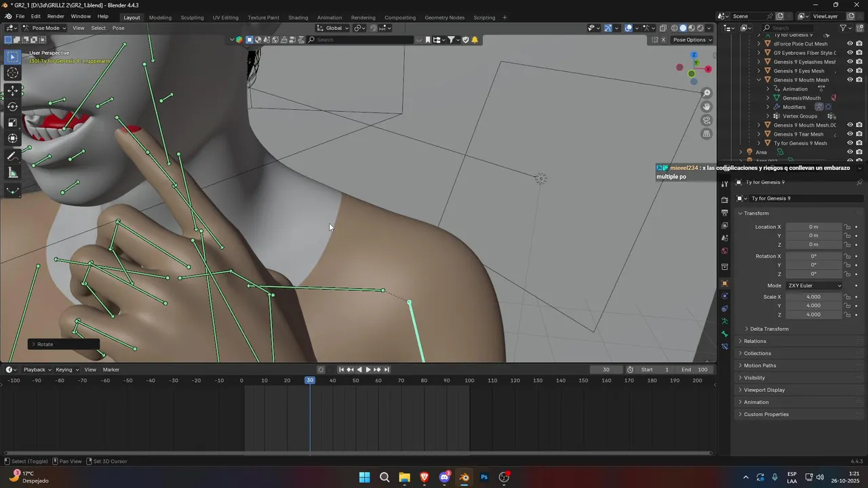Expand the Rotate operator panel
The height and width of the screenshot is (488, 868).
64,344
